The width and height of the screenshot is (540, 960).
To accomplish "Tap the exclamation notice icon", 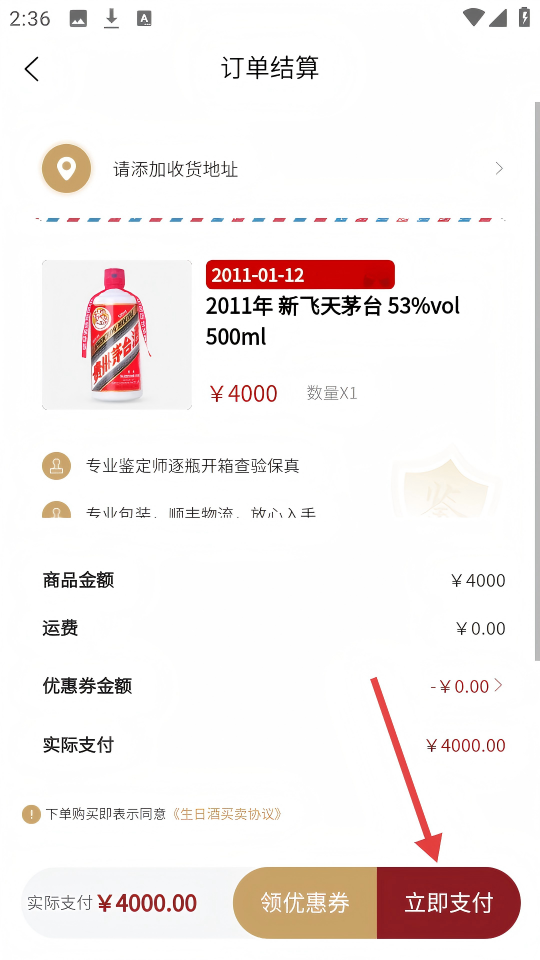I will pos(31,814).
